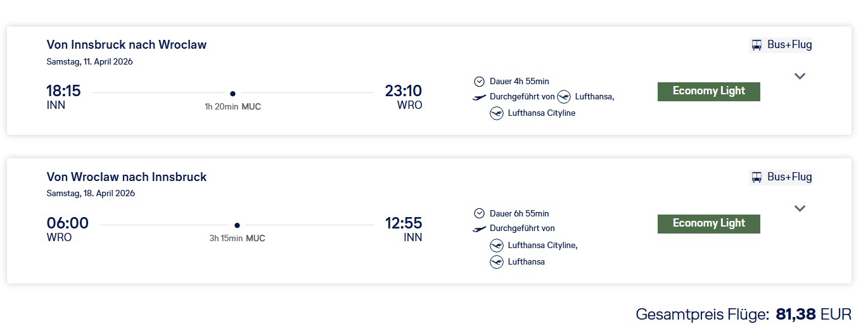Click the MUC stopover dot on outbound timeline
This screenshot has height=331, width=868.
pyautogui.click(x=233, y=93)
